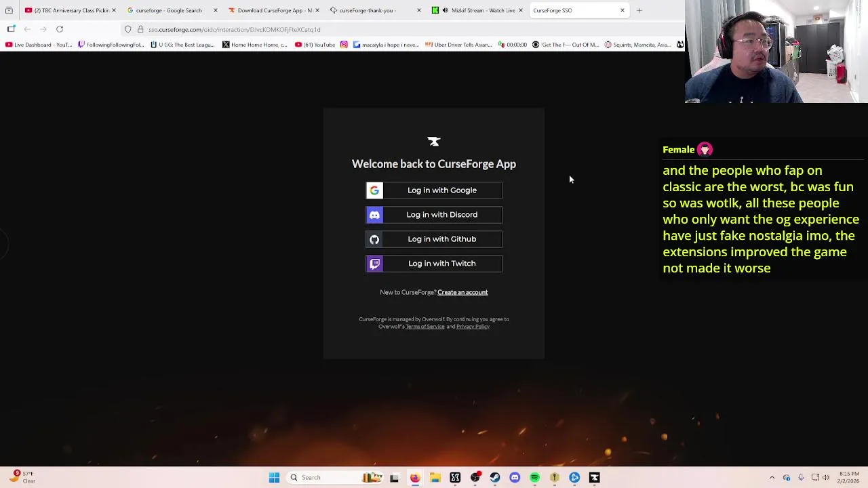868x488 pixels.
Task: Reload the page with the refresh icon
Action: (x=60, y=29)
